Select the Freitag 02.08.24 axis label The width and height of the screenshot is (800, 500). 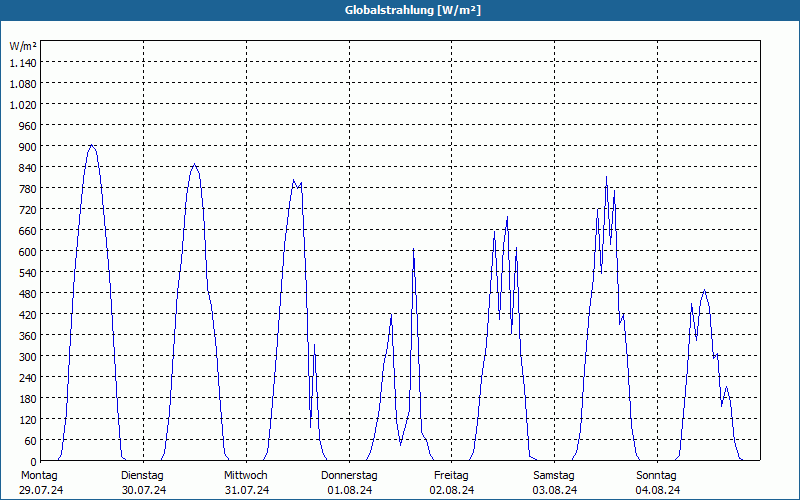click(x=452, y=483)
